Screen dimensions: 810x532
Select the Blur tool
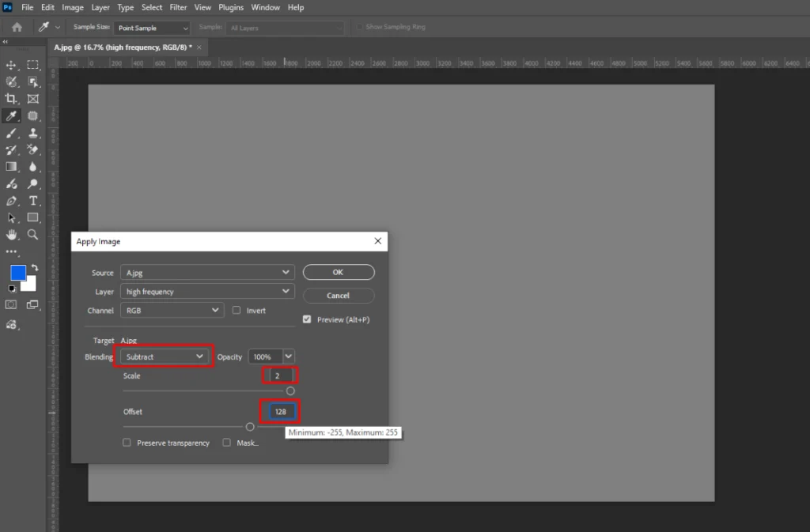33,167
